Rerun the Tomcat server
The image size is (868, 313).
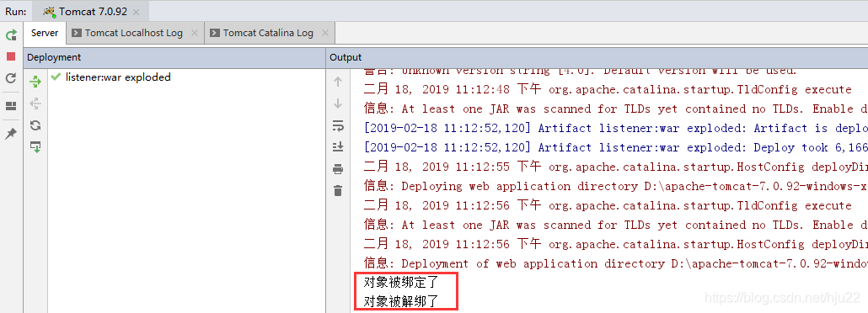coord(11,35)
